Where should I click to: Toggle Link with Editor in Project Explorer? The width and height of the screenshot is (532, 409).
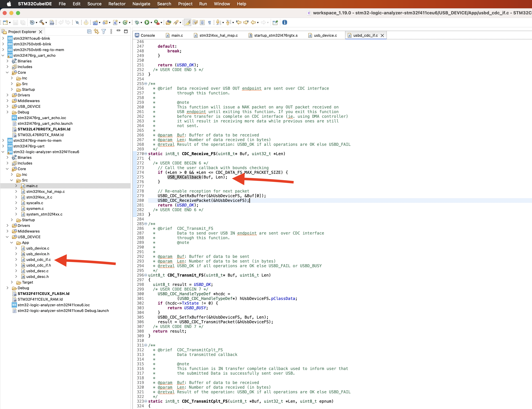pos(96,32)
